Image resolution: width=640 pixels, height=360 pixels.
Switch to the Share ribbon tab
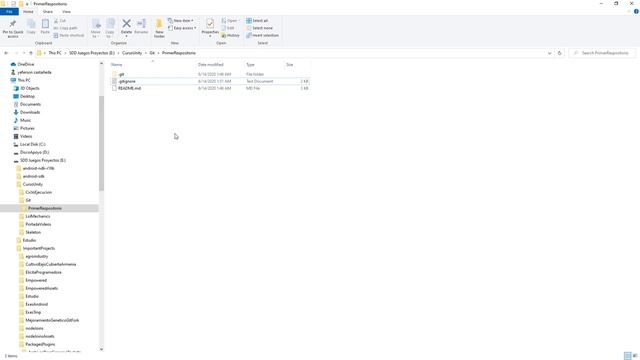(48, 12)
